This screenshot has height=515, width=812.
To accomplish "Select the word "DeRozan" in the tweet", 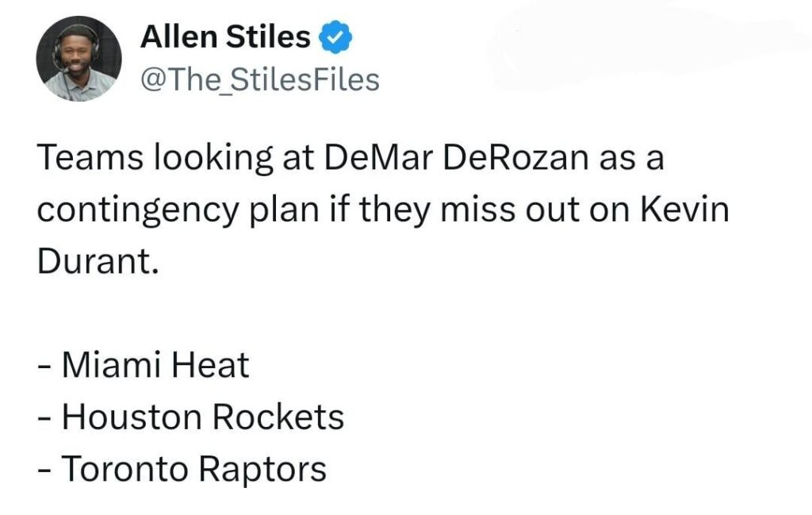I will tap(517, 159).
